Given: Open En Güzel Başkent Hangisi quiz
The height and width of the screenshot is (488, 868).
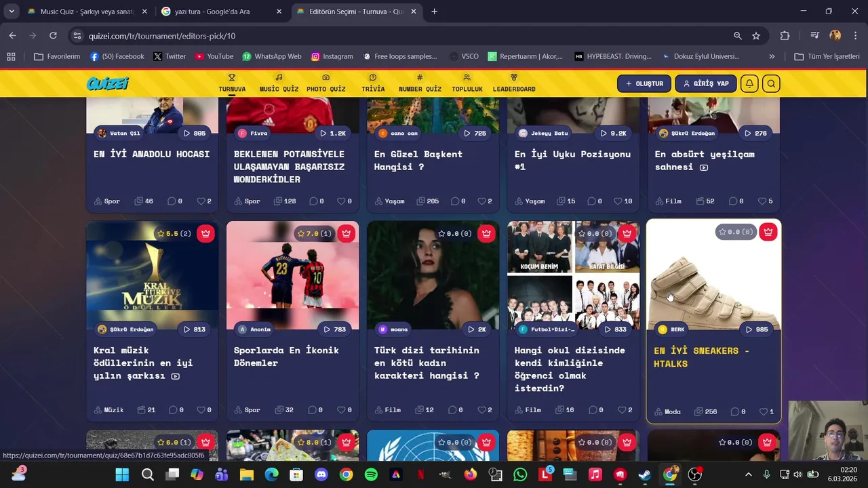Looking at the screenshot, I should [418, 160].
